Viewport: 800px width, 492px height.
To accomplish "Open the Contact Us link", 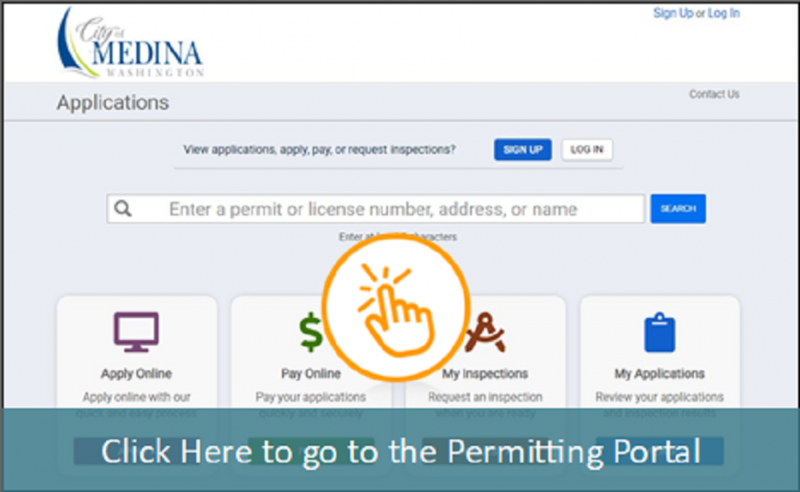I will click(714, 94).
